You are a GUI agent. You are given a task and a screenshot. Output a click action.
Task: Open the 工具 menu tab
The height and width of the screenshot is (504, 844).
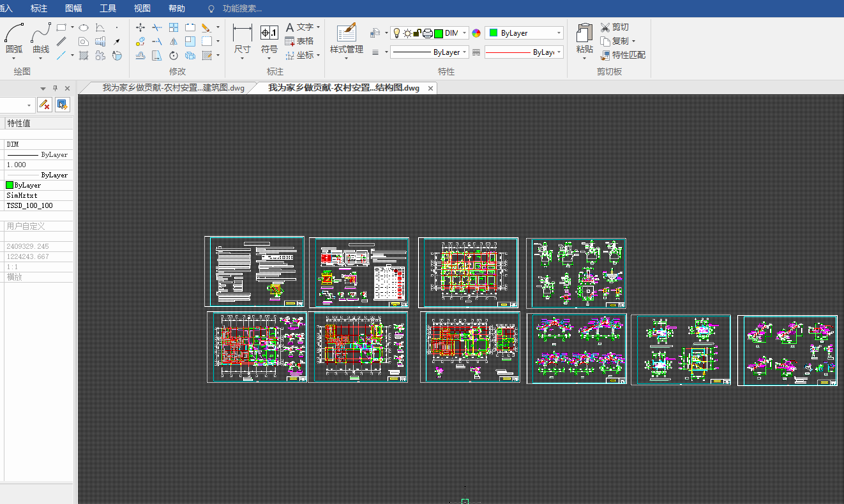[x=108, y=8]
